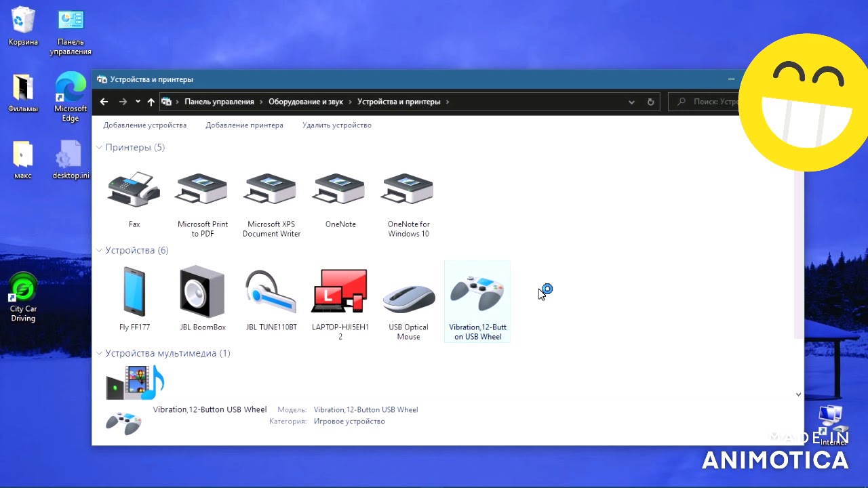Click Удалить устройство command
The image size is (868, 488).
pos(336,125)
